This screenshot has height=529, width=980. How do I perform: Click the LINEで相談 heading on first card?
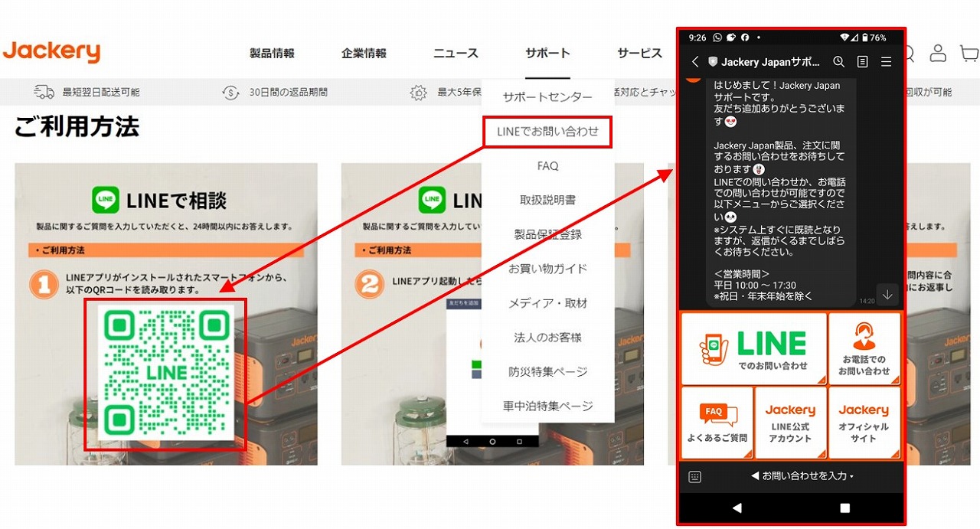point(177,201)
